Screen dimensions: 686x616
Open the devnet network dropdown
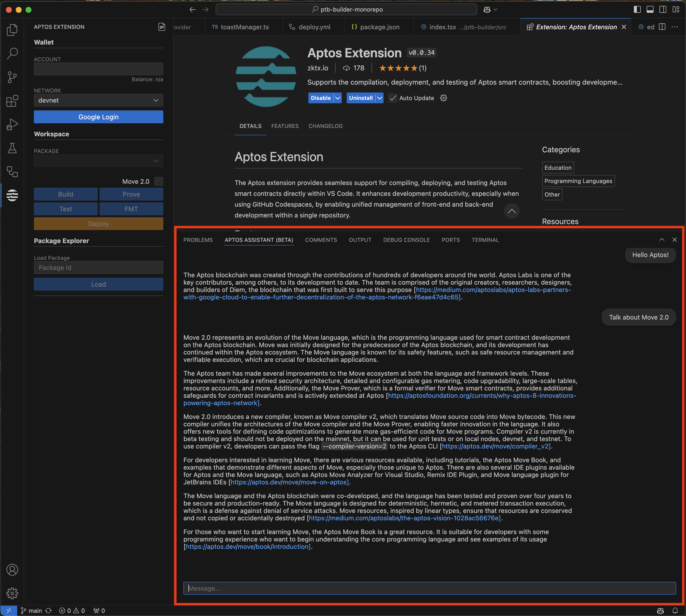tap(98, 101)
